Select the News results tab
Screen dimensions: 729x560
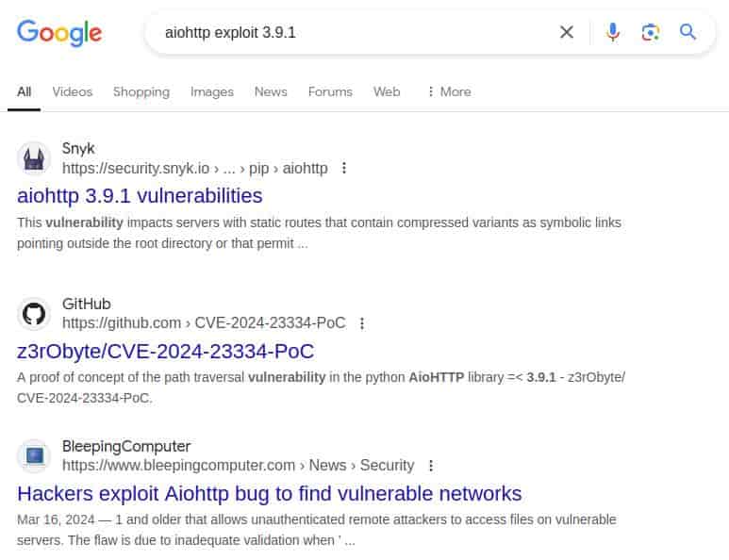271,91
